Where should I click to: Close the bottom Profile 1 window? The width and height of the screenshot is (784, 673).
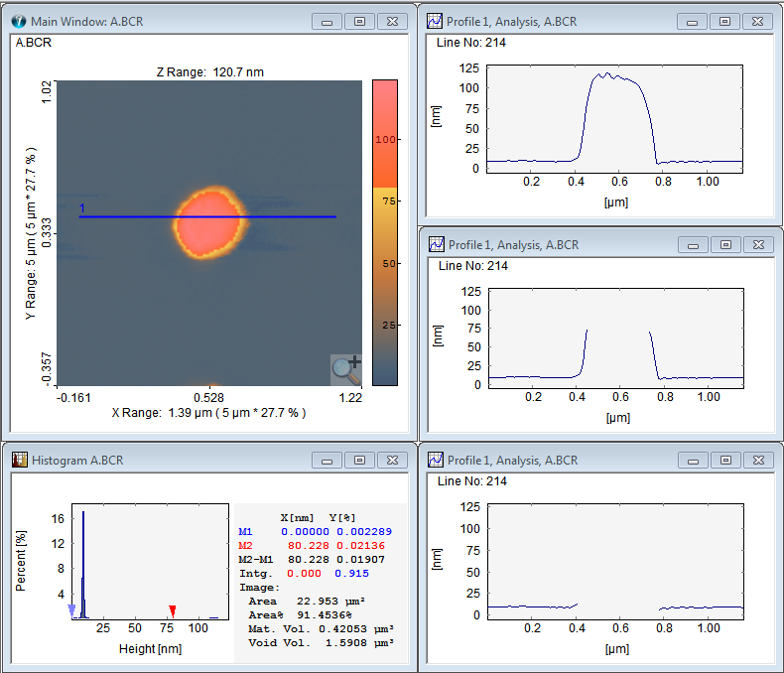pos(758,461)
